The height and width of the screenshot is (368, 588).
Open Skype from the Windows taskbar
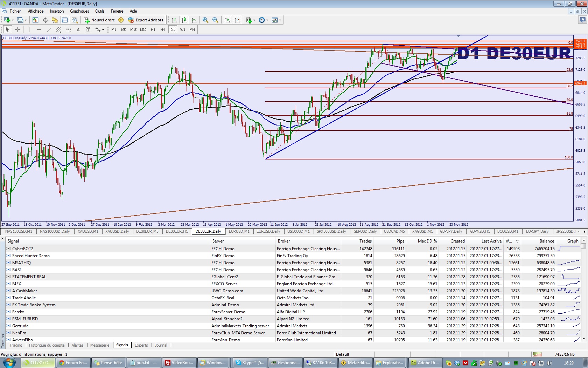pos(250,363)
